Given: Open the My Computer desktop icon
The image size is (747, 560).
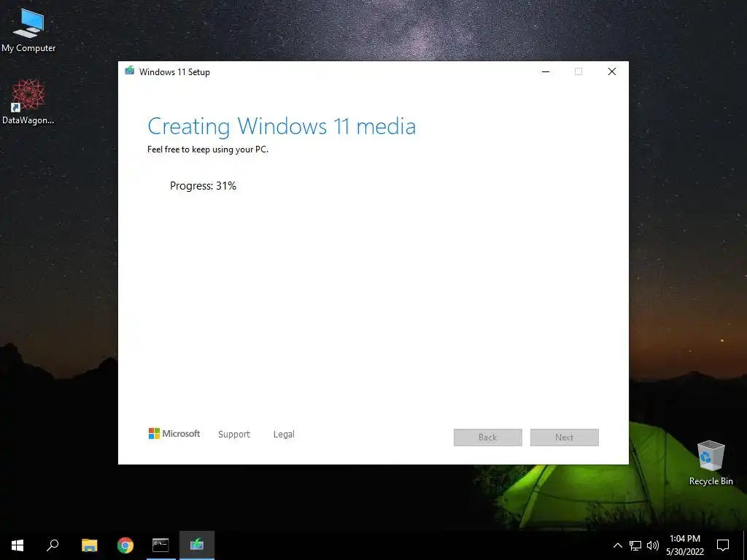Looking at the screenshot, I should tap(28, 29).
